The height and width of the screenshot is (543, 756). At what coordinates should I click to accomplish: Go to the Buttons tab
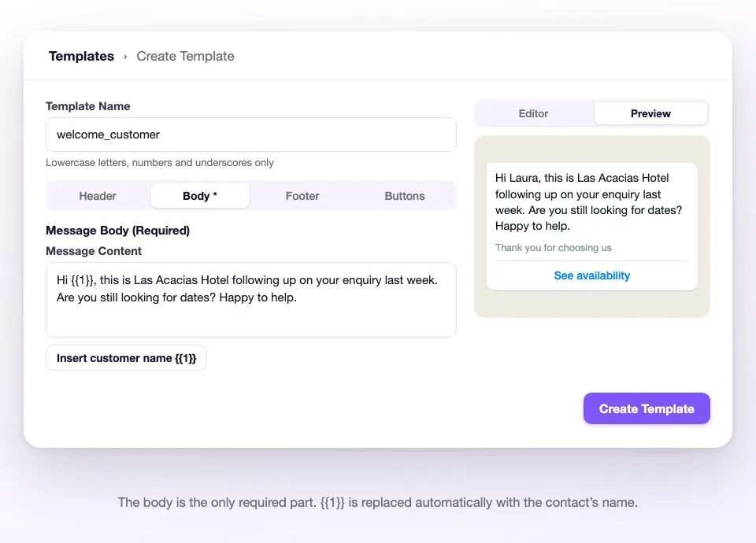[x=405, y=196]
